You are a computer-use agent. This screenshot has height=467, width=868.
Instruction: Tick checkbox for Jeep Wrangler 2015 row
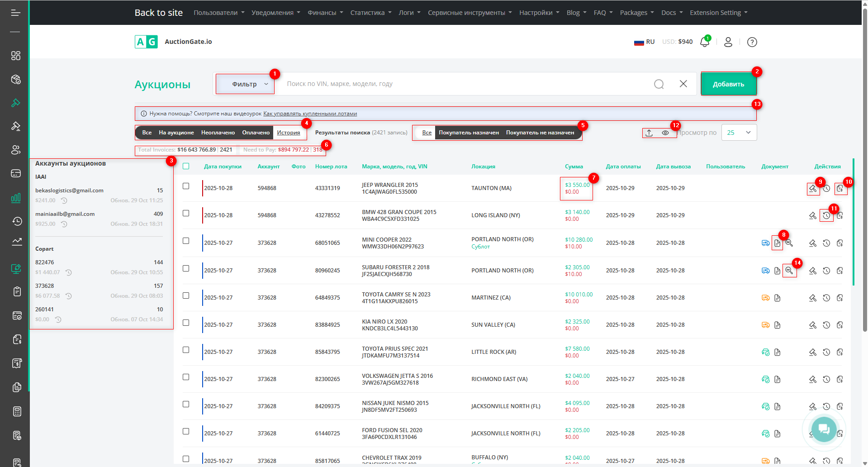coord(186,186)
